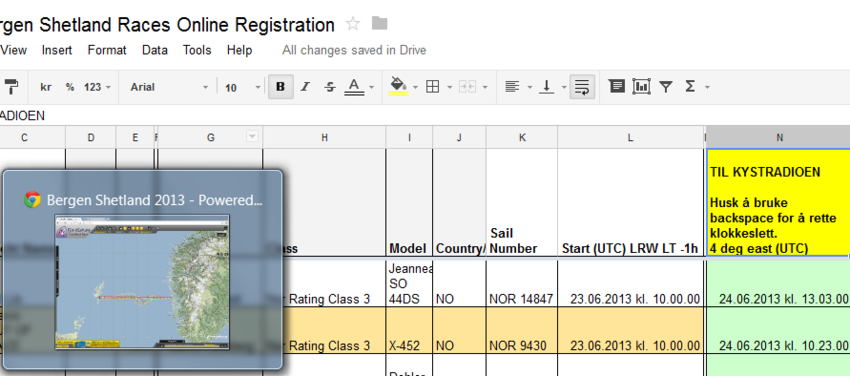Select column H header
Viewport: 850px width, 376px height.
coord(324,138)
